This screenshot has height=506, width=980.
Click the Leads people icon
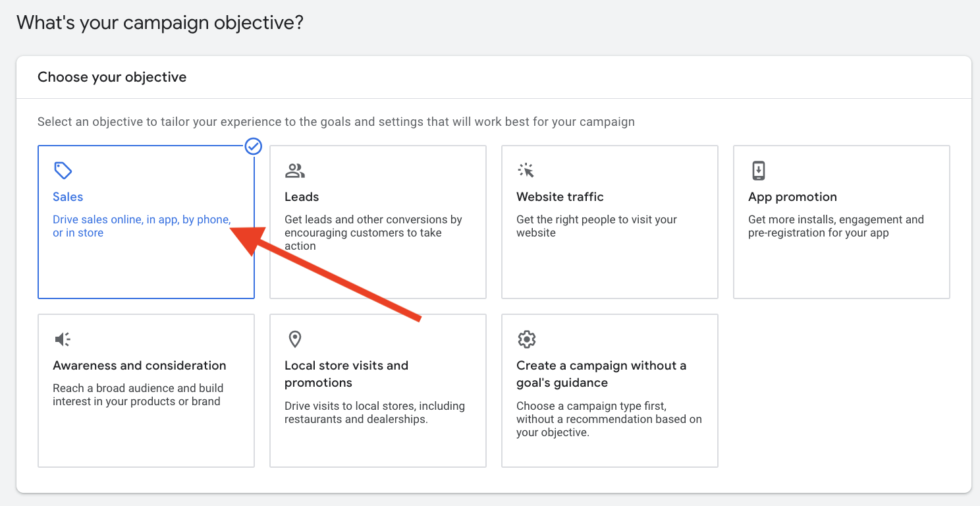coord(294,171)
